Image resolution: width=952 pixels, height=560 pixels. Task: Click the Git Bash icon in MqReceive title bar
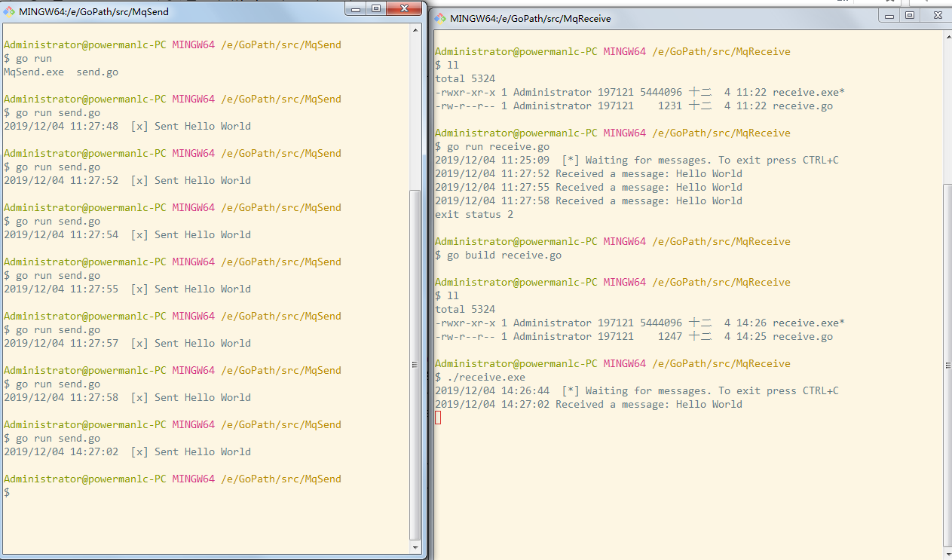[x=440, y=18]
